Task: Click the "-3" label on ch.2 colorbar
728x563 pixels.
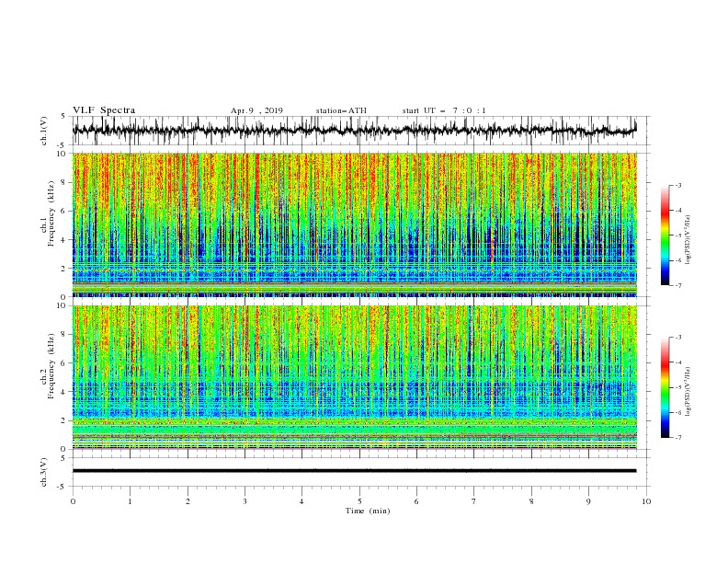Action: tap(678, 338)
